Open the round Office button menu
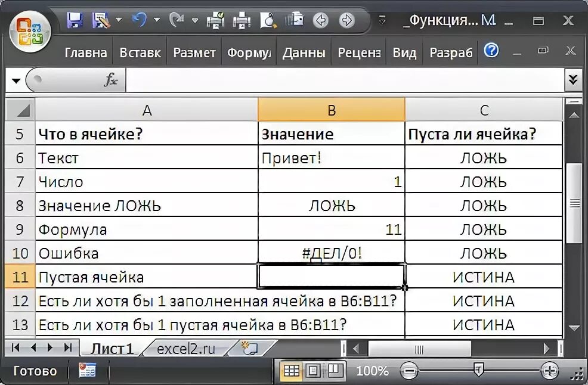Viewport: 588px width, 385px height. (30, 32)
